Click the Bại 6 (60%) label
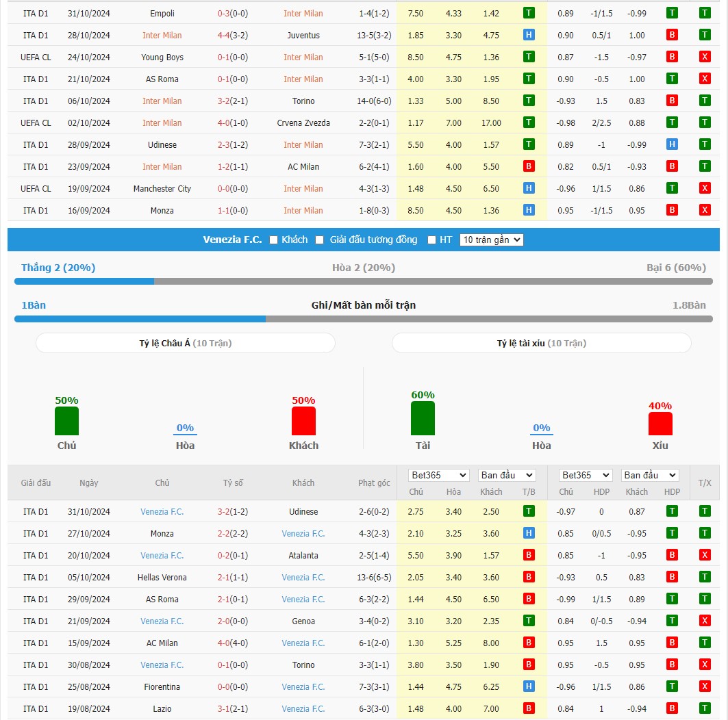728x720 pixels. pos(676,268)
